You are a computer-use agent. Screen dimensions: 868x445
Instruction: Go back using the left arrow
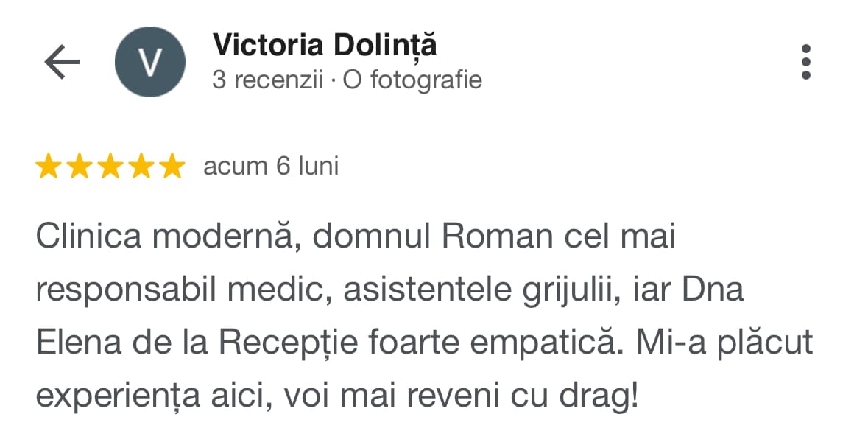pos(62,63)
